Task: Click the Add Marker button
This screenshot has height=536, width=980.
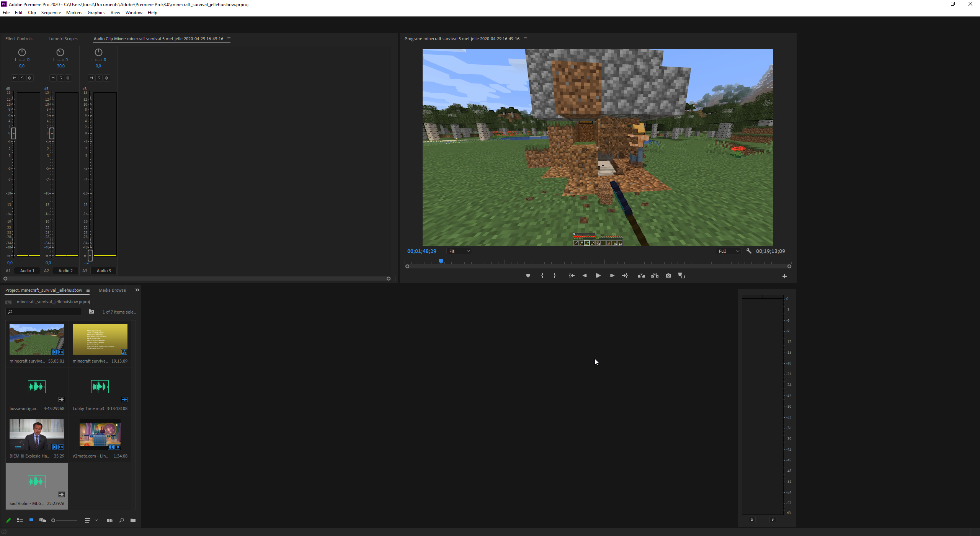Action: [528, 276]
